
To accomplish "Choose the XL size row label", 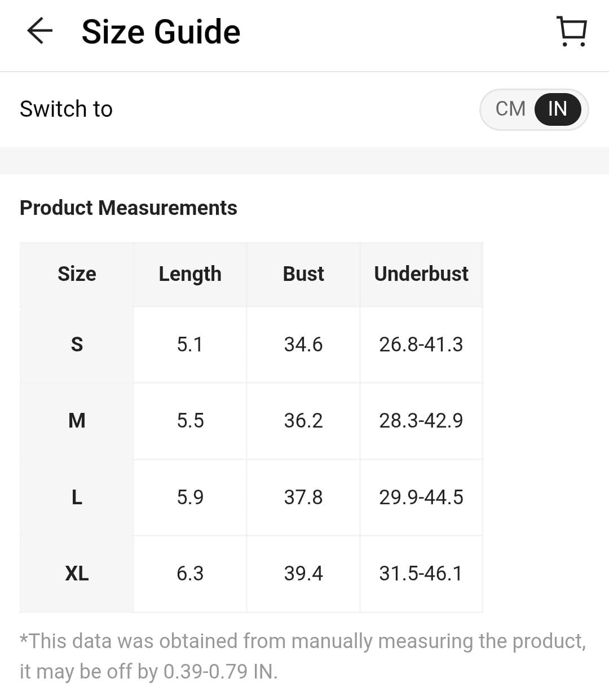I will point(77,574).
